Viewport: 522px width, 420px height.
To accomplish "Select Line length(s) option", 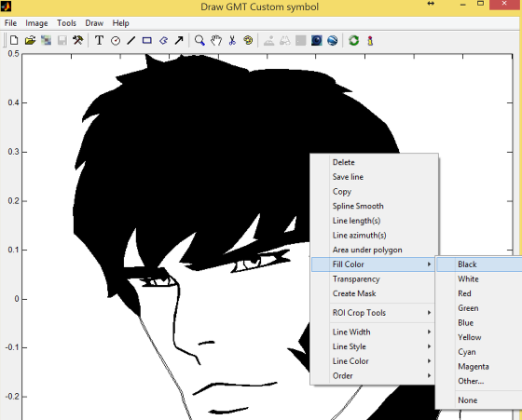I will coord(374,221).
